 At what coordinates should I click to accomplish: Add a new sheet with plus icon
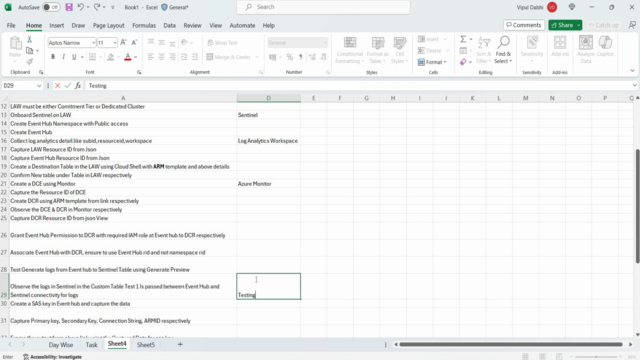180,344
